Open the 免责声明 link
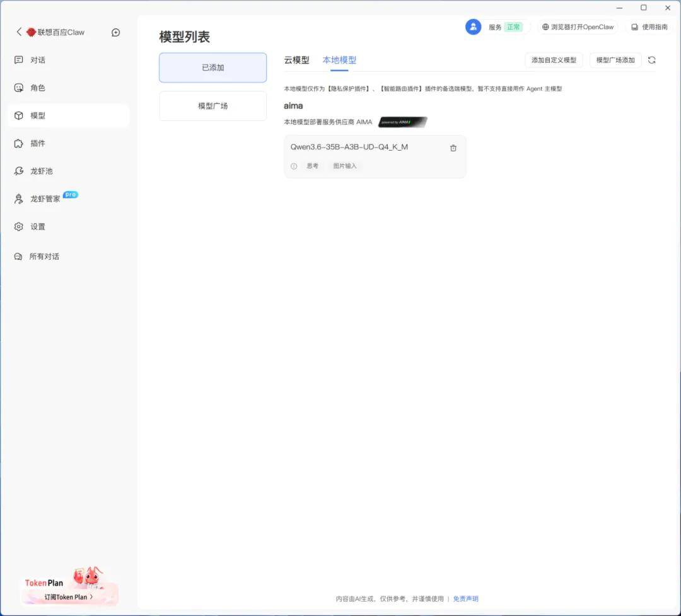 (465, 598)
